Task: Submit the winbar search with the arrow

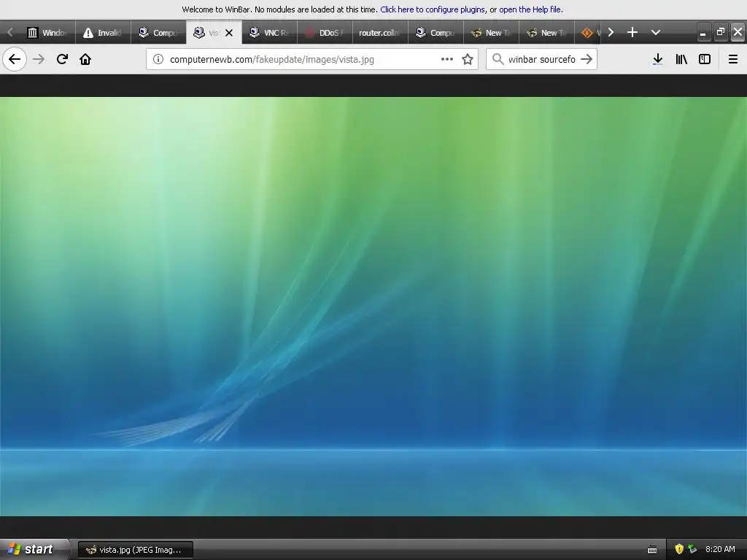Action: 587,59
